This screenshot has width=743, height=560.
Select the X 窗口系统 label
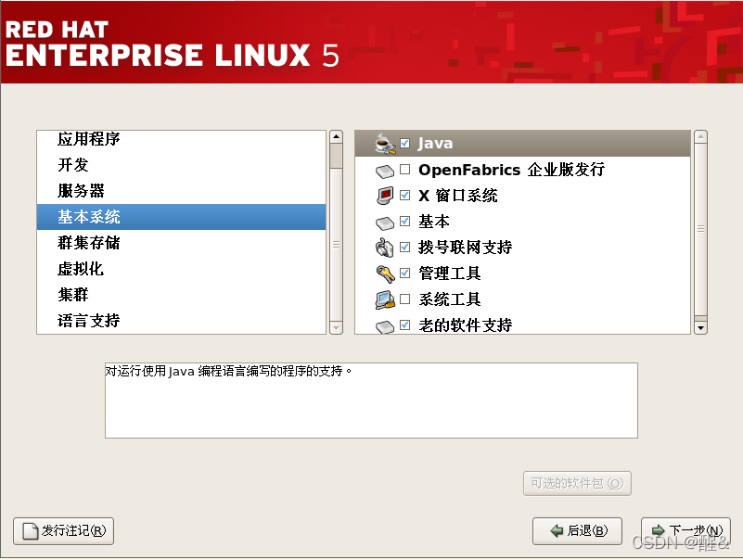tap(458, 196)
